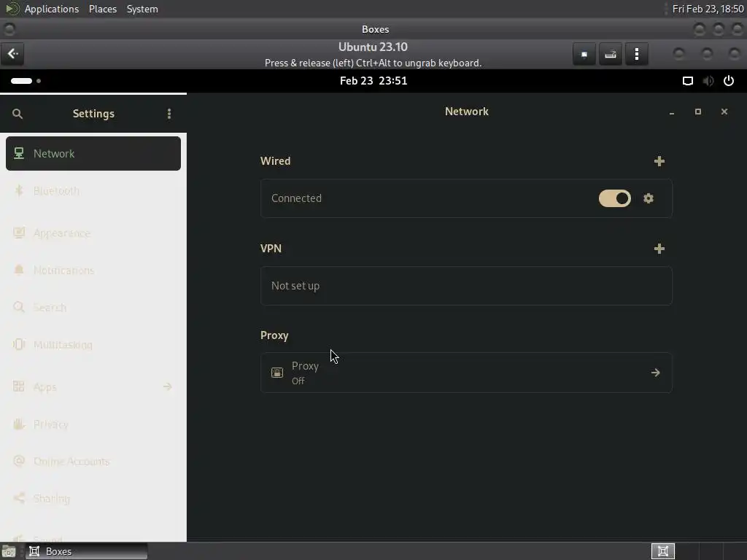Click the VPN 'Not set up' row
This screenshot has width=747, height=560.
466,286
